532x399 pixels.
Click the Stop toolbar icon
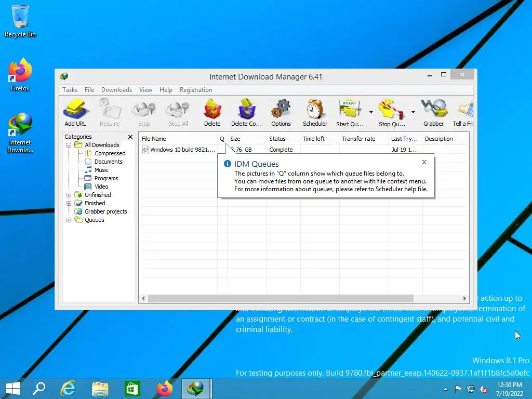144,113
